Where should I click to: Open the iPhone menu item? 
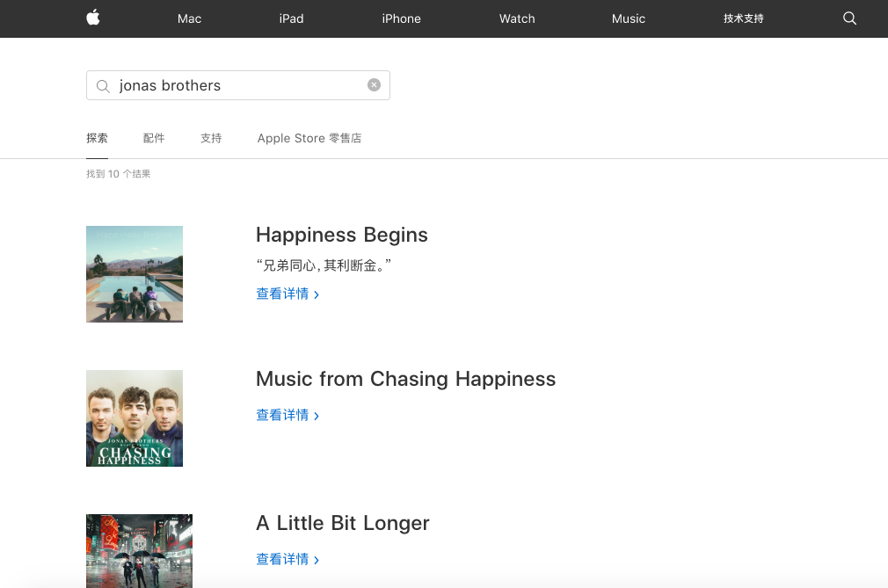[x=401, y=18]
